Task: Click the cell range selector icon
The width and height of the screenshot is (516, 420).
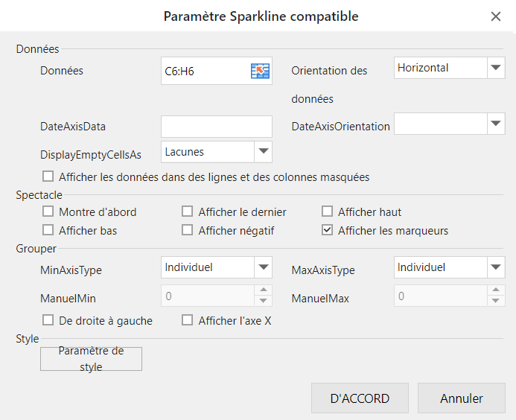Action: click(259, 71)
